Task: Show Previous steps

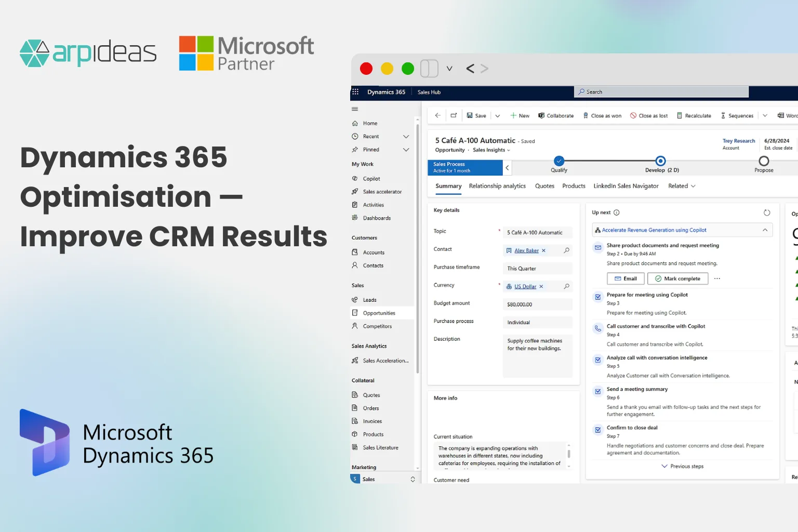Action: [x=682, y=467]
